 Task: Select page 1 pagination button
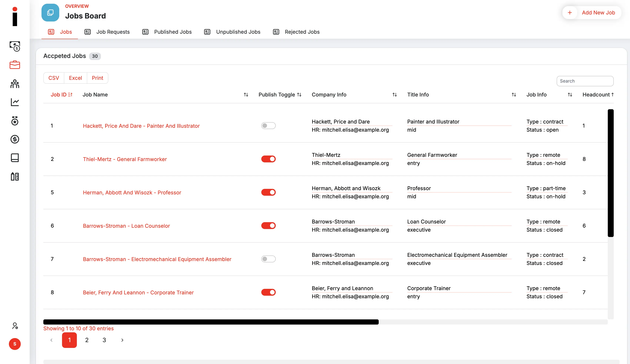click(69, 340)
